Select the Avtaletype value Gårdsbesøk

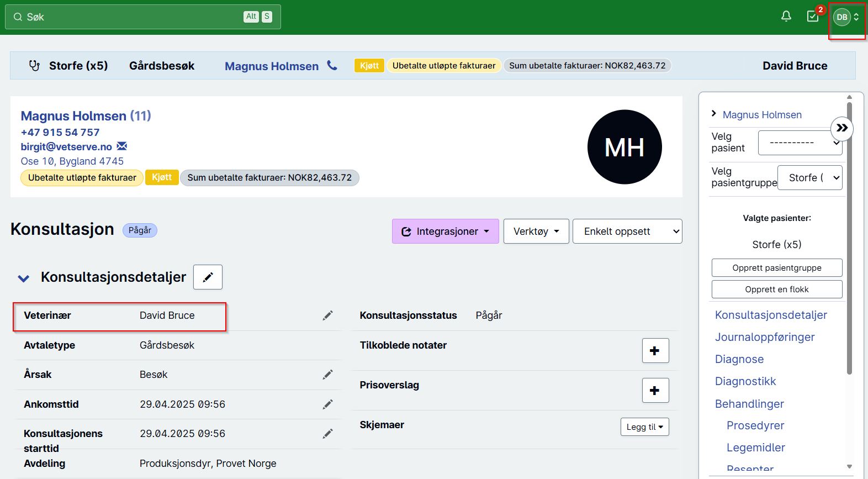[167, 345]
